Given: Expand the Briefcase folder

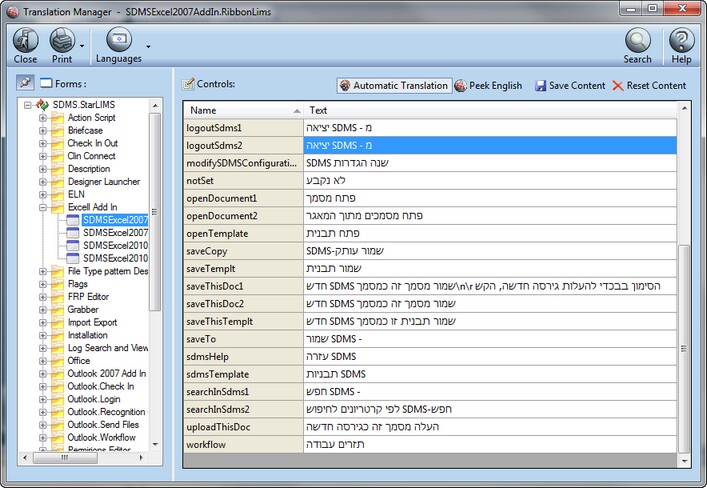Looking at the screenshot, I should tap(43, 131).
